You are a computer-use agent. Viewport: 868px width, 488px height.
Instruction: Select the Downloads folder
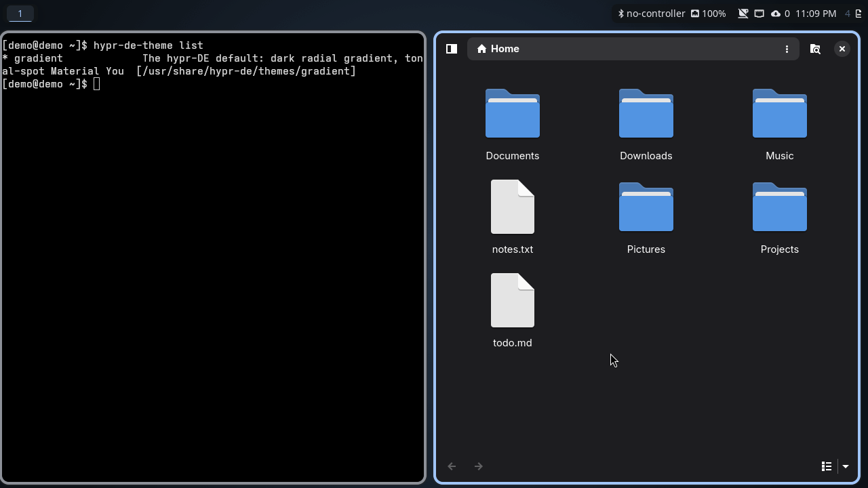[646, 125]
